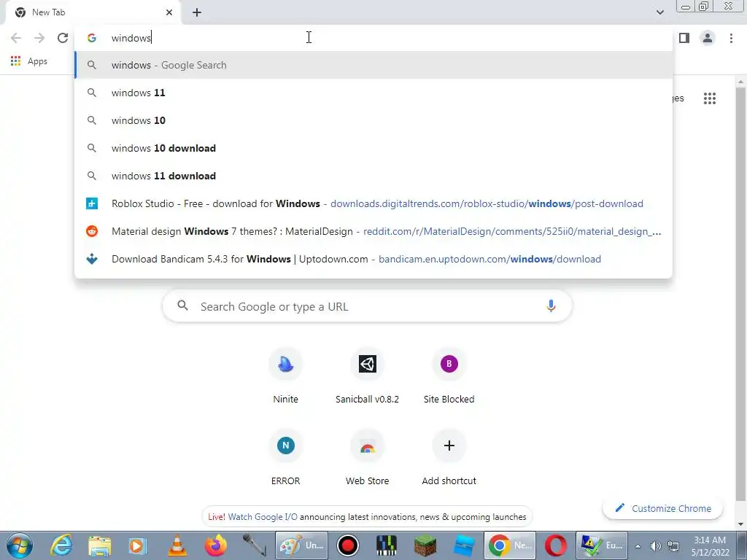Open the clock showing 3:14 AM
Image resolution: width=747 pixels, height=560 pixels.
pyautogui.click(x=710, y=545)
